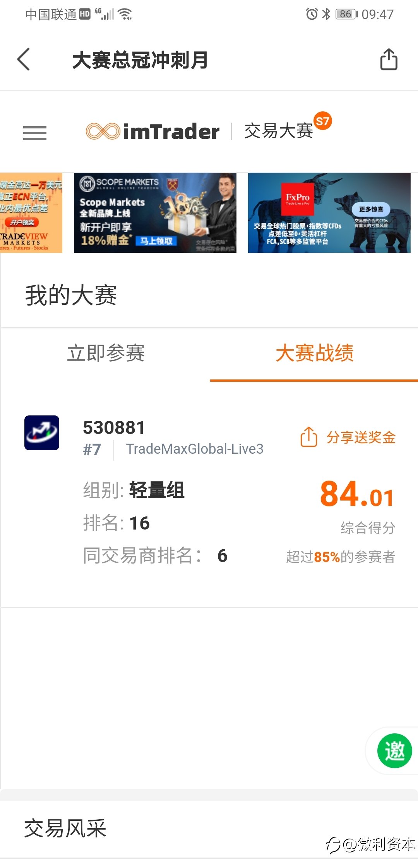
Task: Open the Scope Markets 18% bonus banner
Action: coord(155,213)
